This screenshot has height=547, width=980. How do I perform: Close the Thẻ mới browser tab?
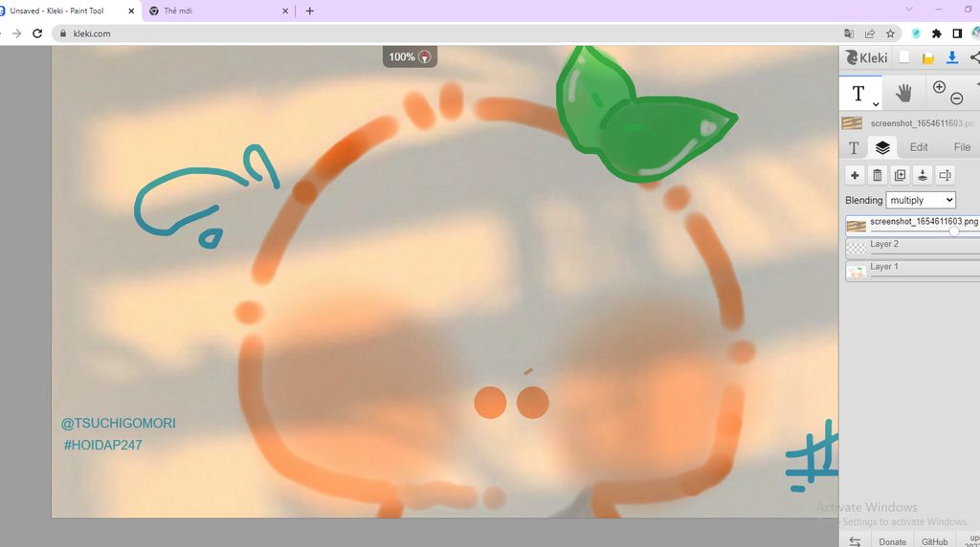[x=285, y=11]
